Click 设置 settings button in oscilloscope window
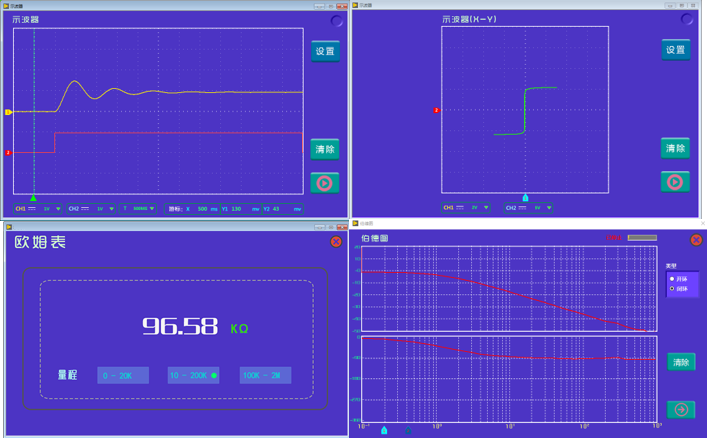This screenshot has height=438, width=708. pyautogui.click(x=325, y=51)
